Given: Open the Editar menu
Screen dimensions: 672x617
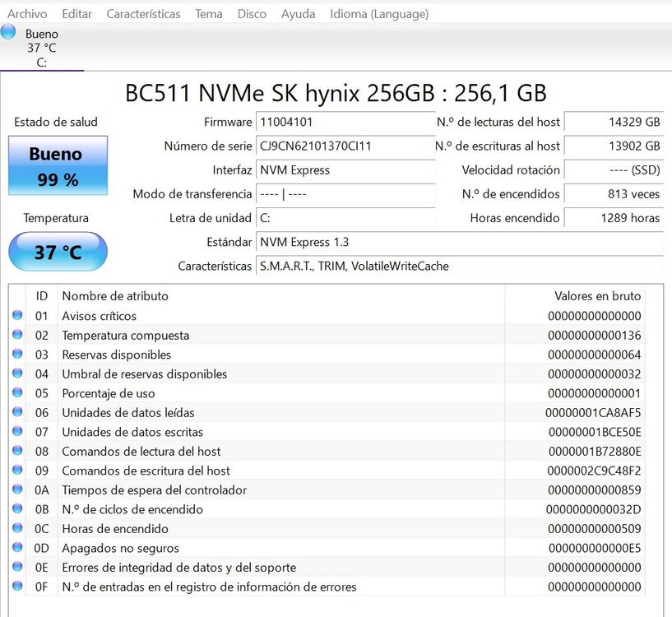Looking at the screenshot, I should (x=76, y=14).
